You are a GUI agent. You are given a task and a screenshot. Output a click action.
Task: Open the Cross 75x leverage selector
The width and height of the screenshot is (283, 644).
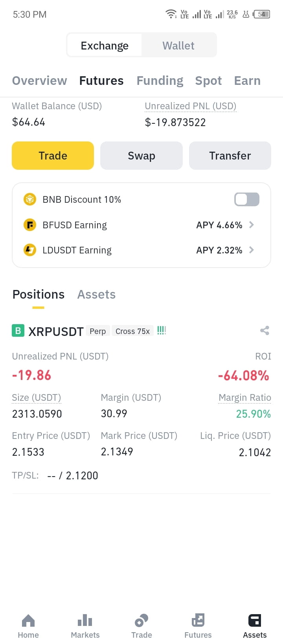pos(132,331)
